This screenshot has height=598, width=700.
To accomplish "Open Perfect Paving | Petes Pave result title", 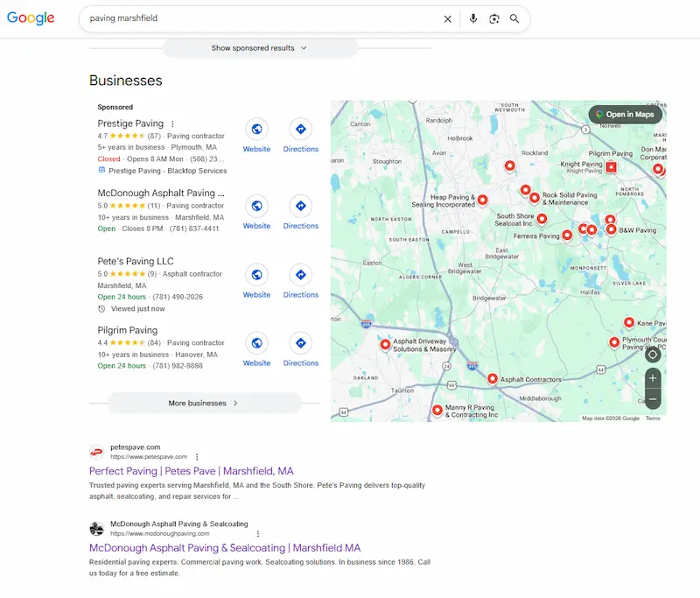I will pos(191,471).
